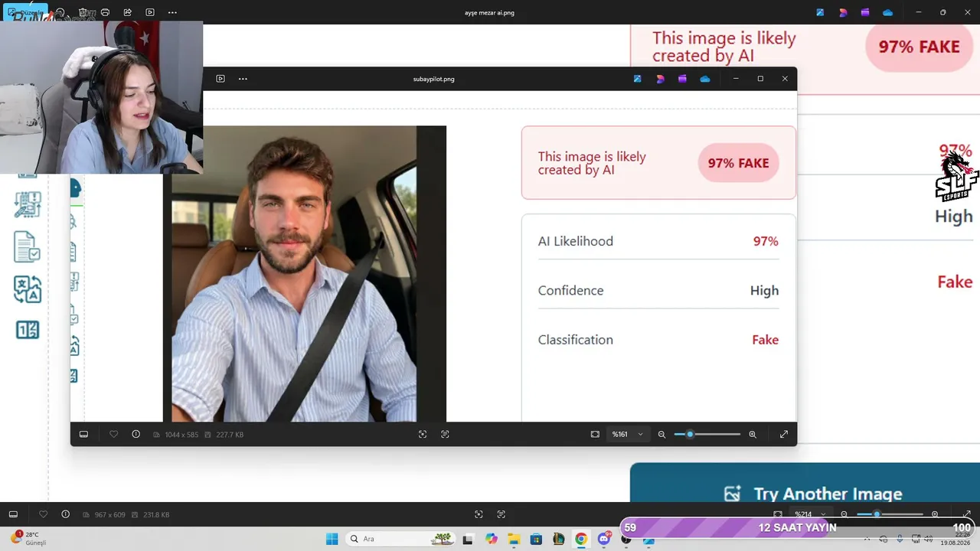Favorite subaypilot.png with the heart icon
This screenshot has width=980, height=551.
coord(114,435)
